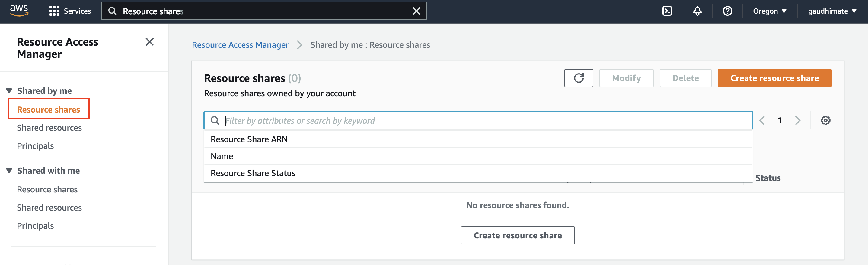The image size is (868, 265).
Task: Select the Name filter attribute
Action: [x=222, y=156]
